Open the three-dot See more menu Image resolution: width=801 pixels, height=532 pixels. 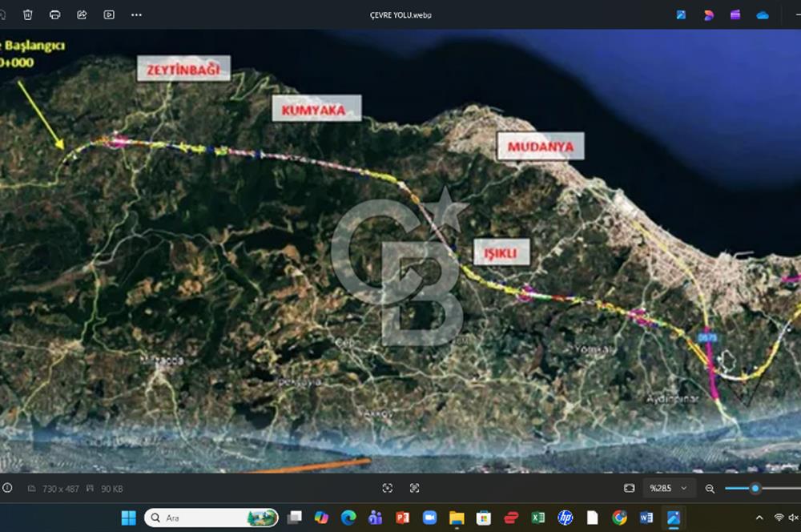136,14
